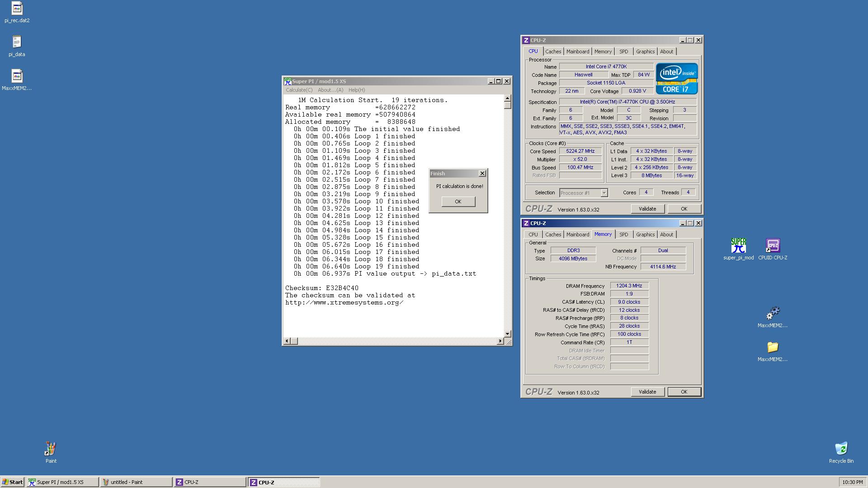Click the Super PI horizontal scroll left arrow
This screenshot has width=868, height=488.
287,341
